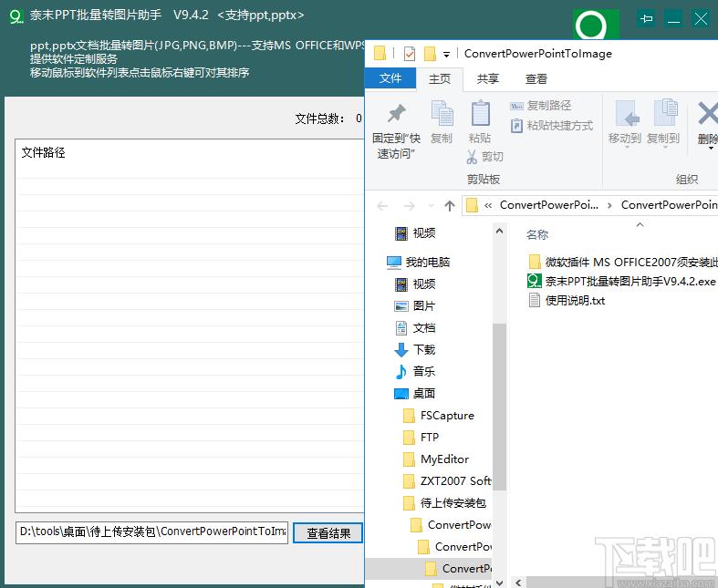The image size is (718, 588).
Task: Select 奈末PPT批量转图片助手V9.4.2.exe file
Action: (x=621, y=281)
